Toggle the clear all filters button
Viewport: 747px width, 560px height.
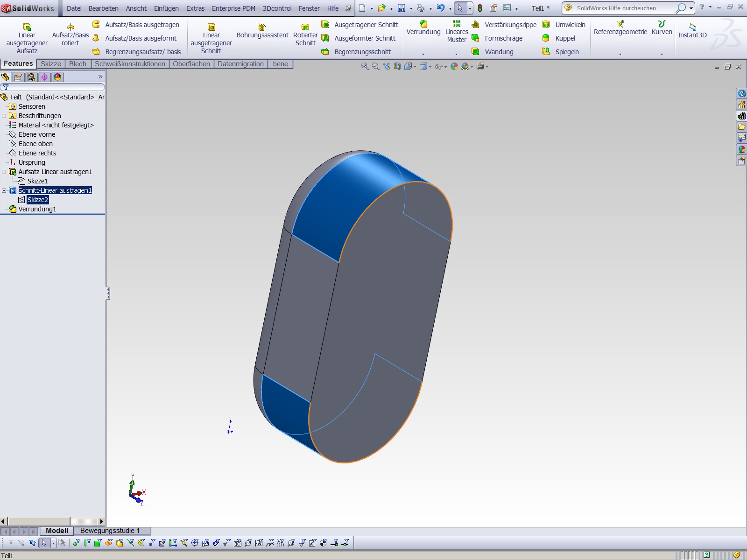click(x=21, y=543)
